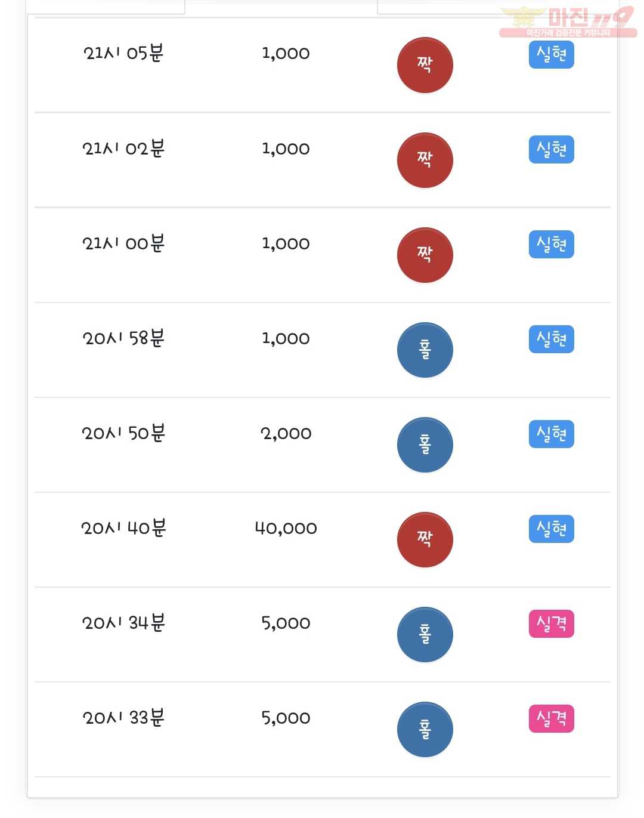Click the red 짝 circle in 21시 00분 row
The width and height of the screenshot is (644, 818).
pos(425,255)
